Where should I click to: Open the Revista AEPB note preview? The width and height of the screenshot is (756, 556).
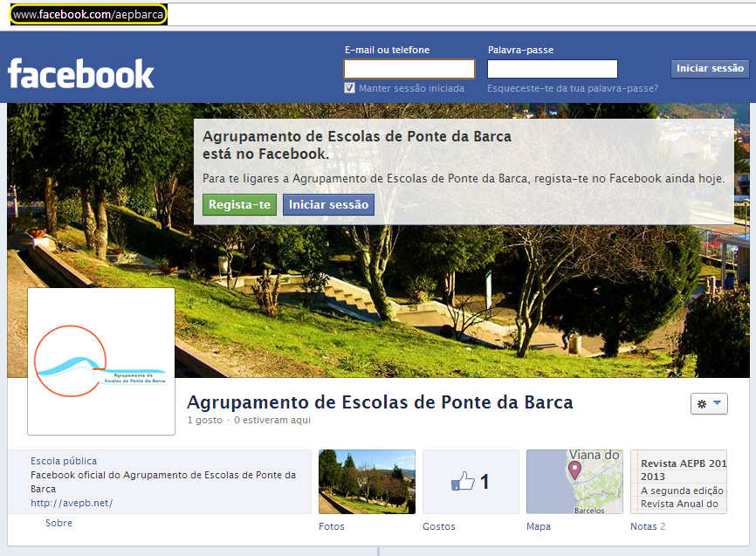[x=678, y=482]
